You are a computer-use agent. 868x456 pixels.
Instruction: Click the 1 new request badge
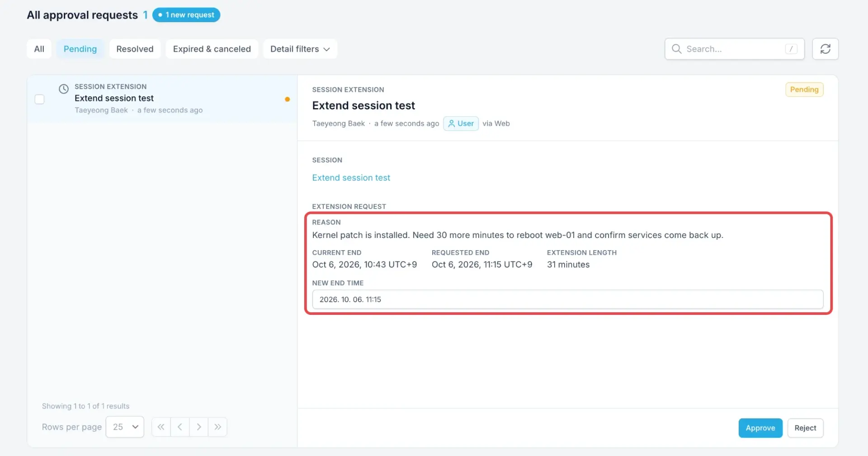186,15
